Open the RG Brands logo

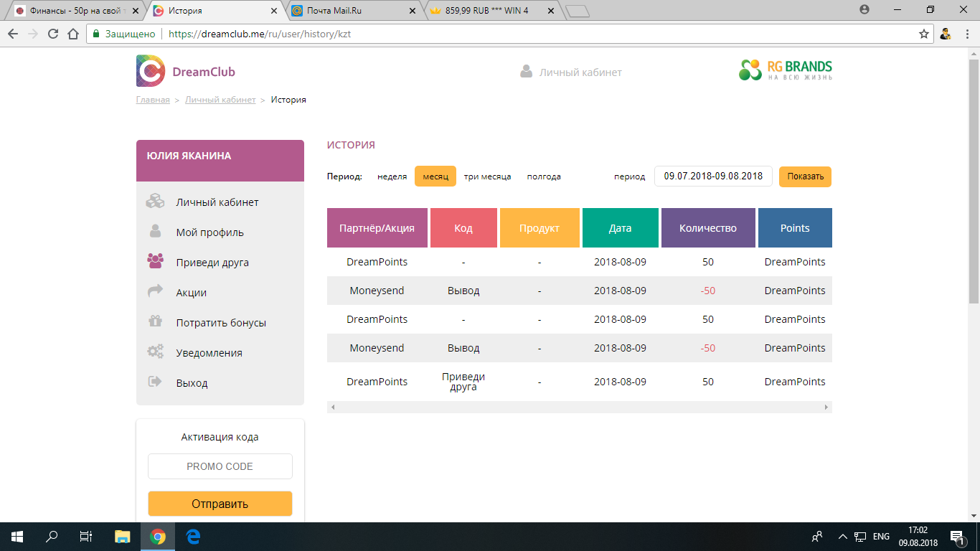786,70
